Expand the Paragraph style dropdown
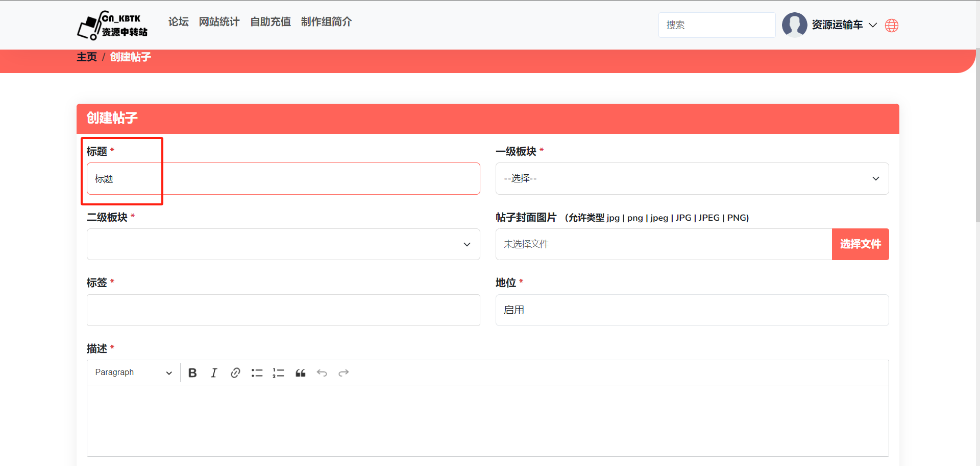Image resolution: width=980 pixels, height=466 pixels. click(133, 372)
